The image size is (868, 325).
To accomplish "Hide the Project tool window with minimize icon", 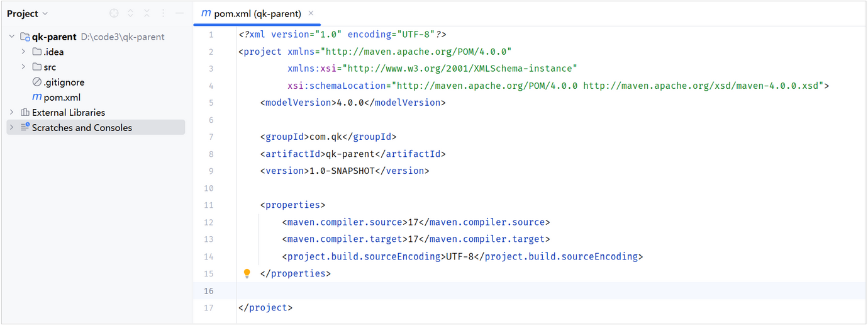I will tap(180, 13).
